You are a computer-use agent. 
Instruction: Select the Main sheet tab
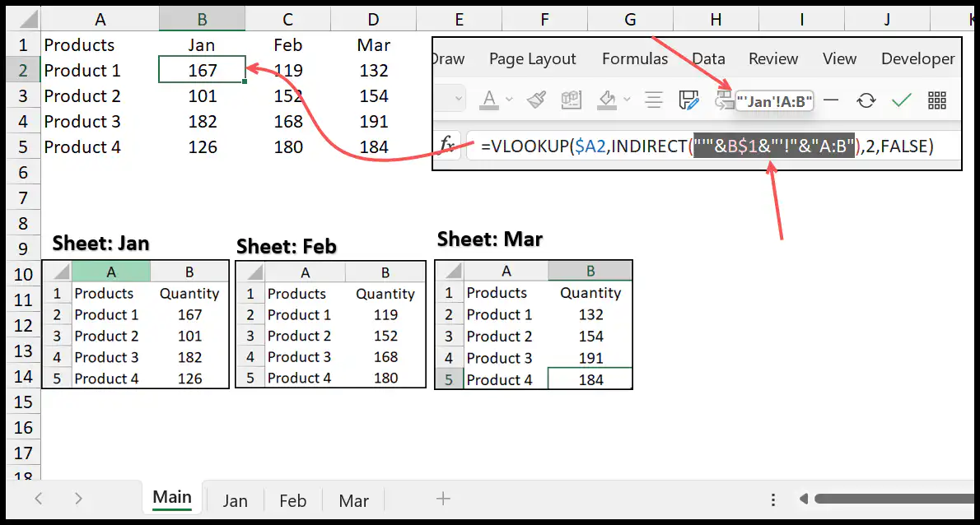(x=172, y=497)
